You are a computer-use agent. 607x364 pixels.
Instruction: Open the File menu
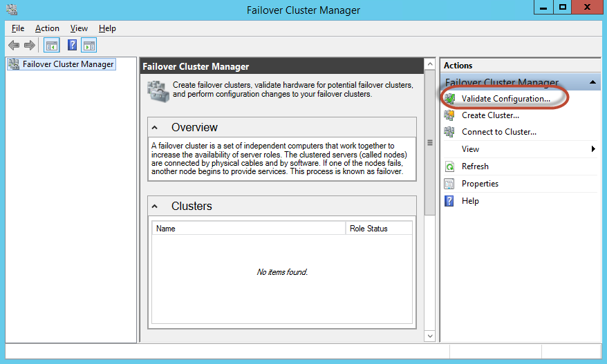tap(18, 28)
